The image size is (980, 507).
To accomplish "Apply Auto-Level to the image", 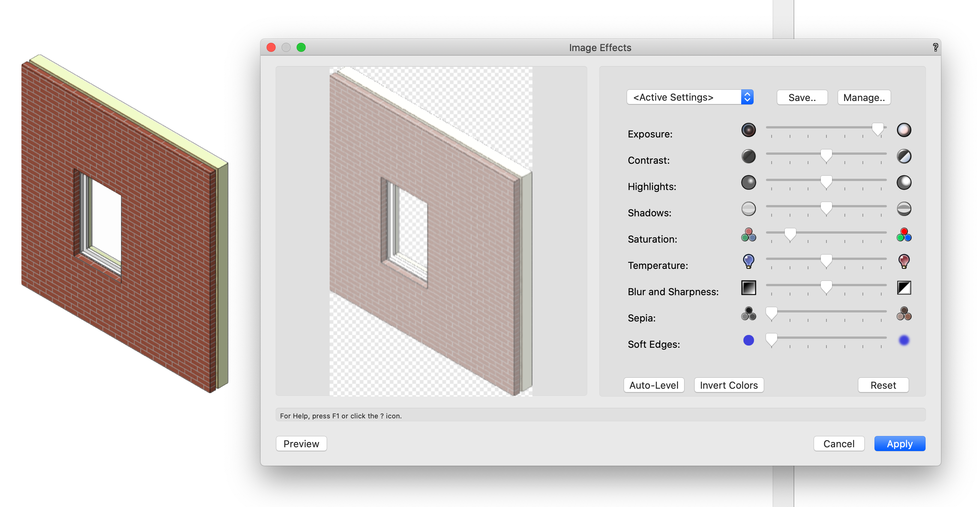I will 654,385.
